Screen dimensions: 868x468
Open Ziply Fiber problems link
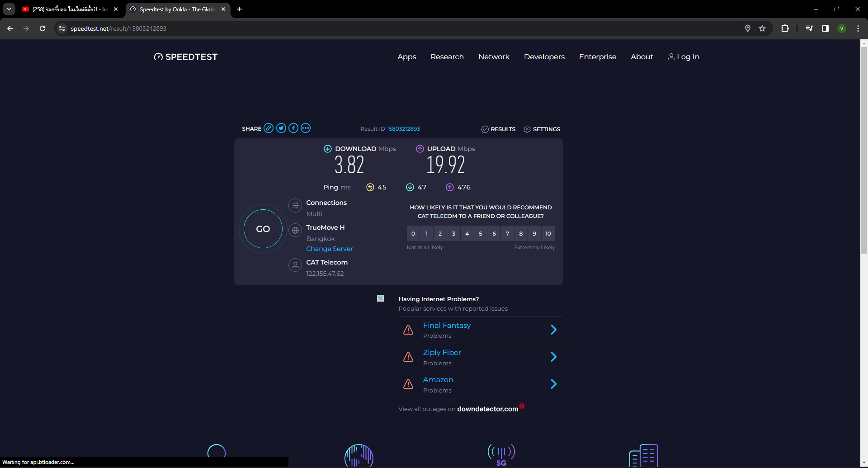coord(442,352)
